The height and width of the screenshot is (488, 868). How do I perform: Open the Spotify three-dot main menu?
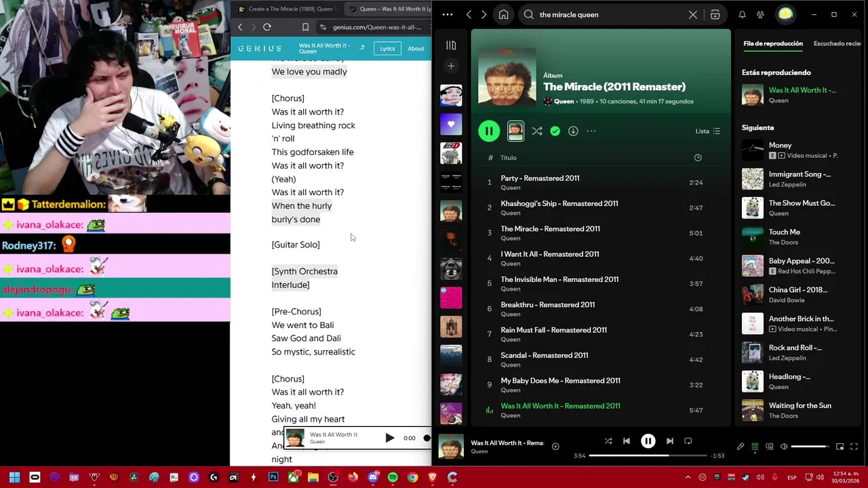[447, 14]
